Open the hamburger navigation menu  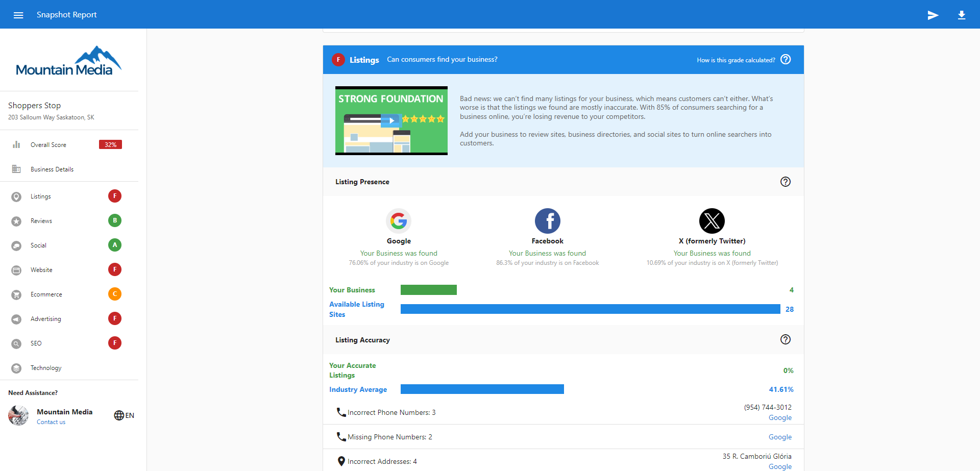[x=18, y=15]
